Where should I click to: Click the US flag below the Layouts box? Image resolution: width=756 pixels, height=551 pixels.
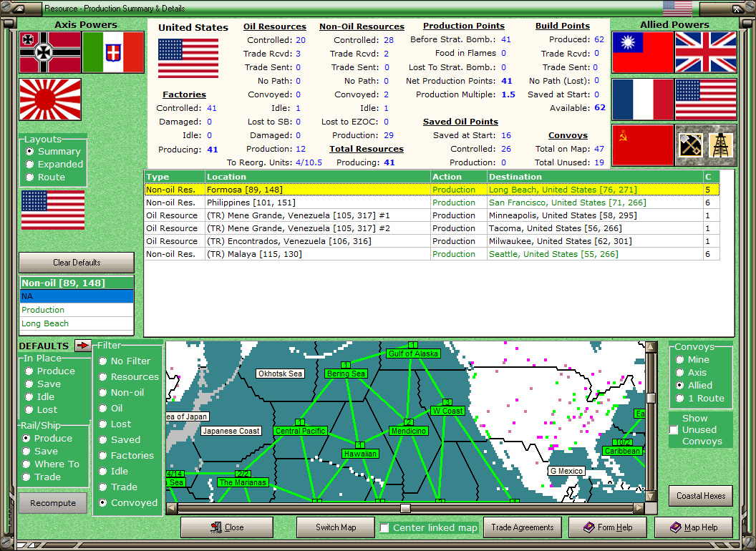(x=53, y=210)
